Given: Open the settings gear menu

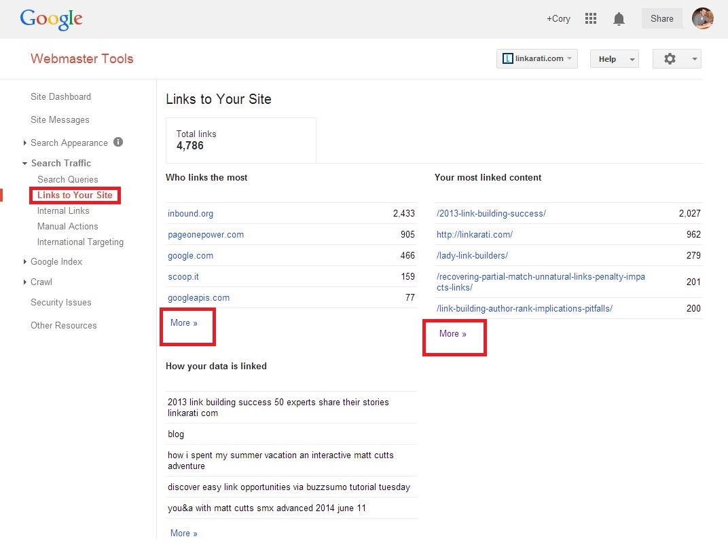Looking at the screenshot, I should [676, 59].
